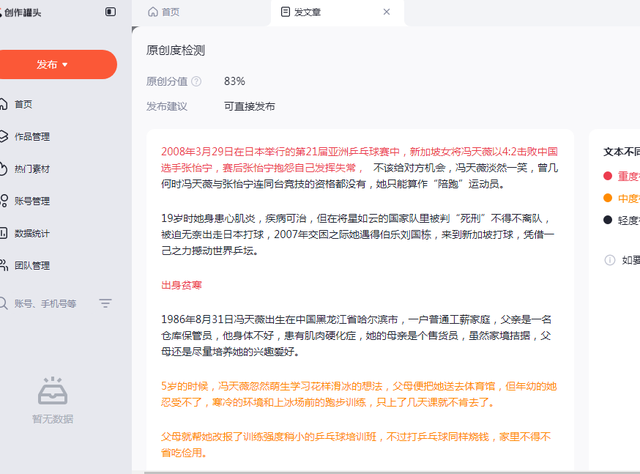The height and width of the screenshot is (474, 640).
Task: Click the search magnifier icon
Action: pos(3,303)
